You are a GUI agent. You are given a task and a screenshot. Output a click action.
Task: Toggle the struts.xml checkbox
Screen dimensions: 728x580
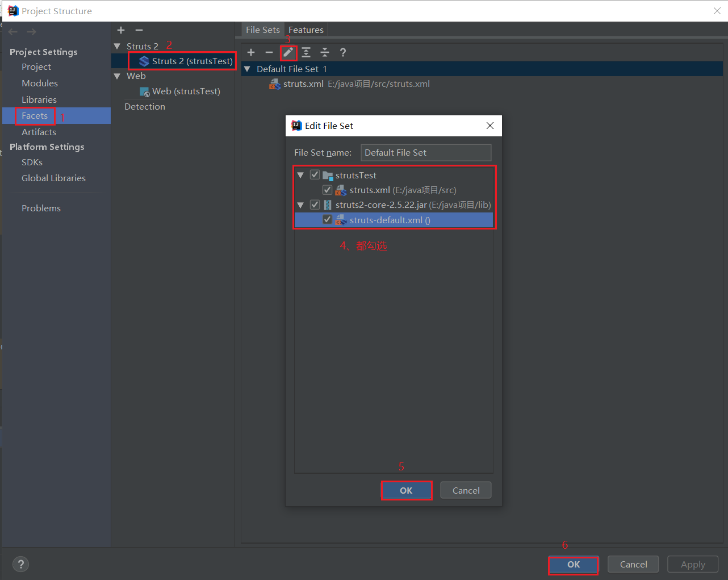pos(327,190)
